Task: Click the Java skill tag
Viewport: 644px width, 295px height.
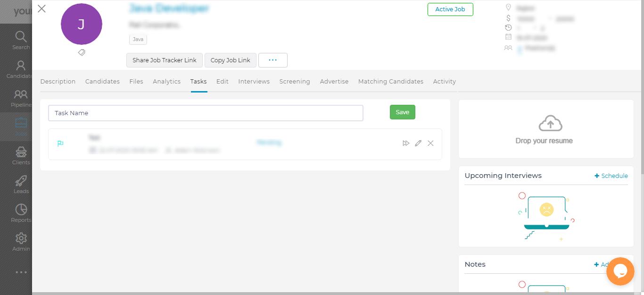Action: tap(138, 39)
